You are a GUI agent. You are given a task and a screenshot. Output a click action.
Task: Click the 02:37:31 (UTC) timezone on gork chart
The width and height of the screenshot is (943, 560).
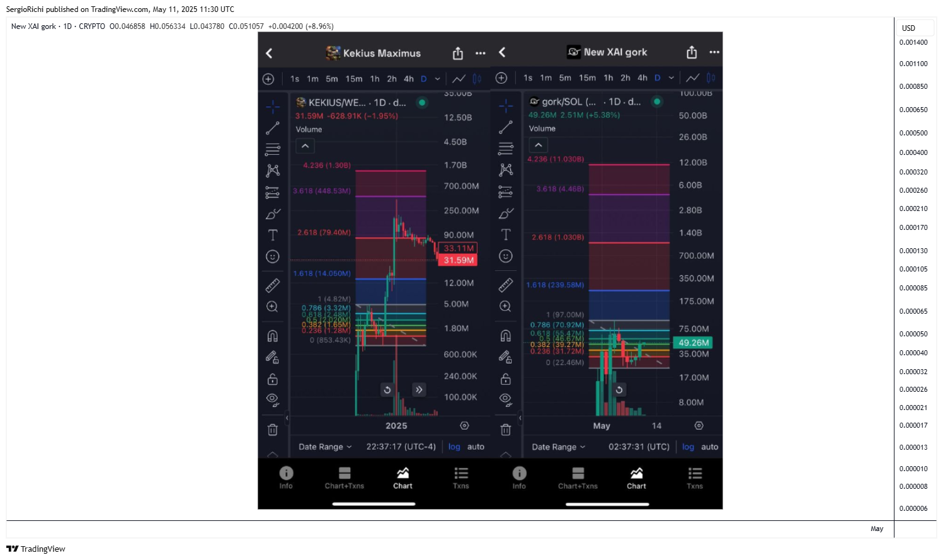639,447
